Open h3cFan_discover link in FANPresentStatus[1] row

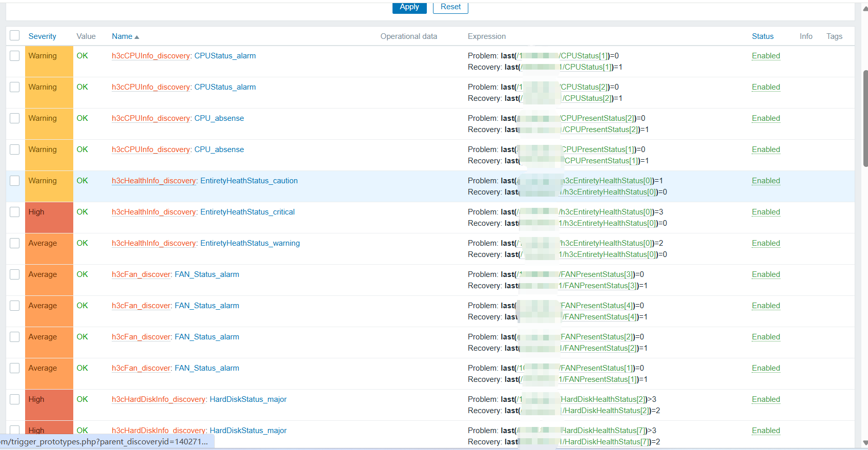141,368
